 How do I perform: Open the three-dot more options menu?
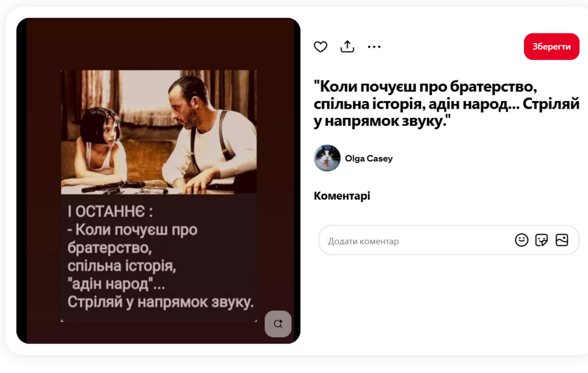(x=374, y=47)
